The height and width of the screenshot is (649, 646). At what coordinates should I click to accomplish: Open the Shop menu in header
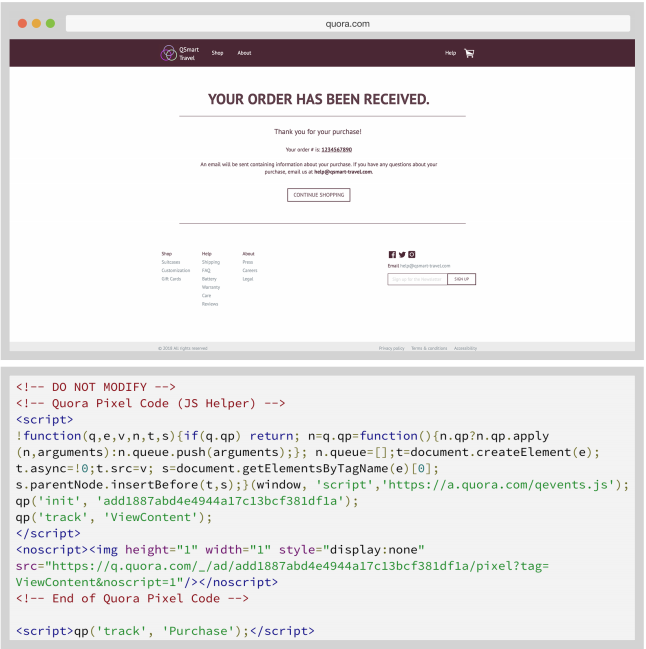click(x=217, y=53)
